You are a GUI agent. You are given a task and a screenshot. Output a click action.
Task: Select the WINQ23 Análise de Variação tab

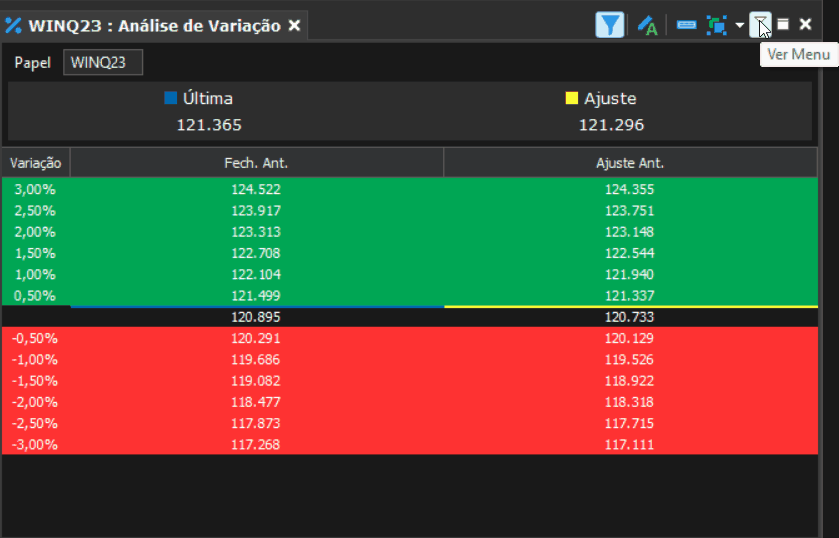pyautogui.click(x=154, y=26)
